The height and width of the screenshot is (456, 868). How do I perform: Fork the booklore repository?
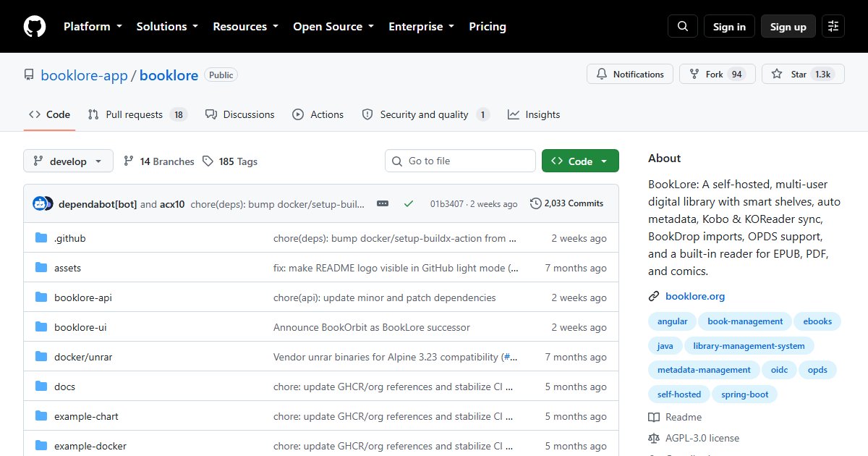click(x=717, y=74)
